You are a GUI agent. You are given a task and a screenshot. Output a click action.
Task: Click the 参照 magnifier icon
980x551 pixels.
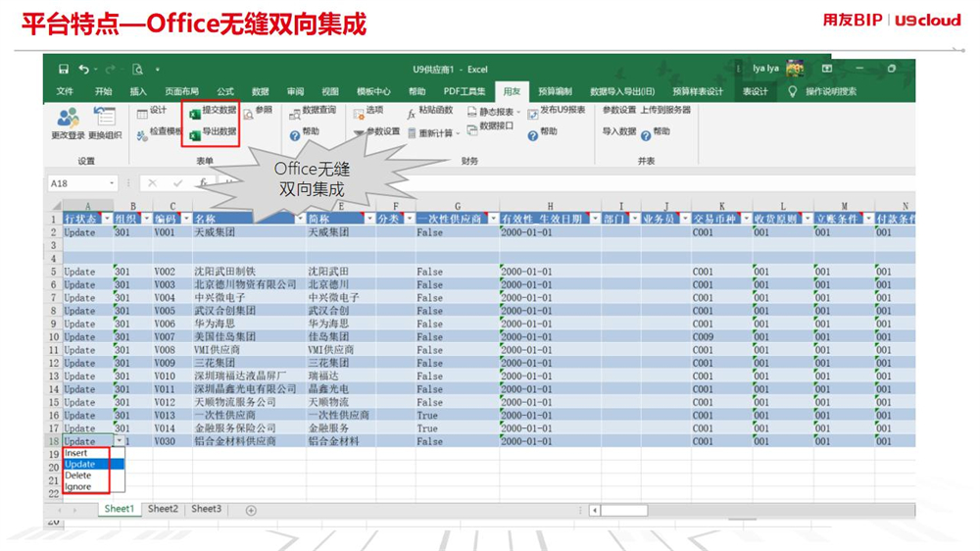pos(248,115)
